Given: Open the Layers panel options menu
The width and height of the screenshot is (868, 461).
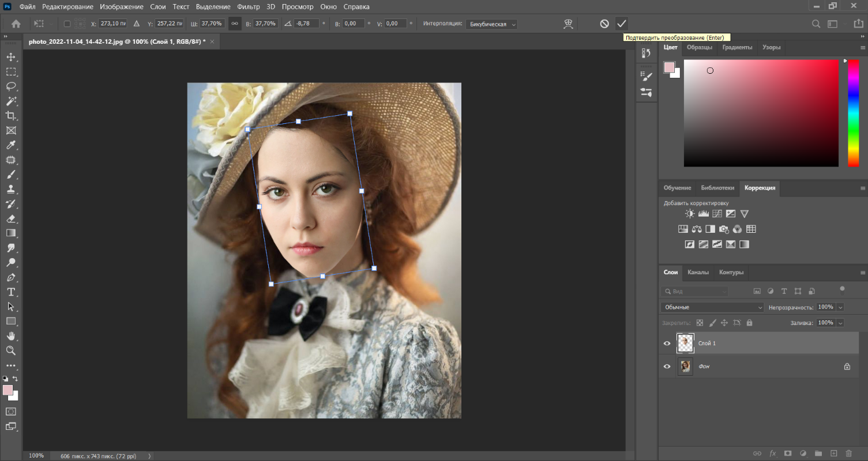Looking at the screenshot, I should point(863,273).
